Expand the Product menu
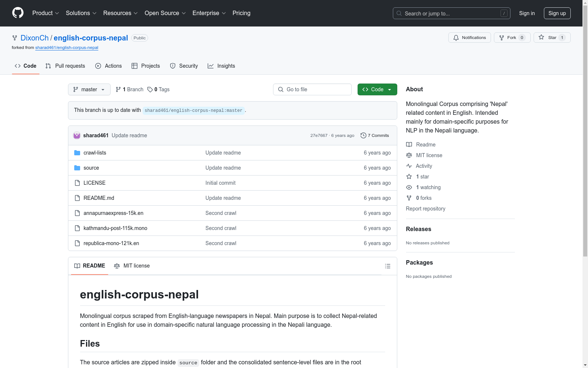Viewport: 588px width, 368px height. [x=46, y=13]
